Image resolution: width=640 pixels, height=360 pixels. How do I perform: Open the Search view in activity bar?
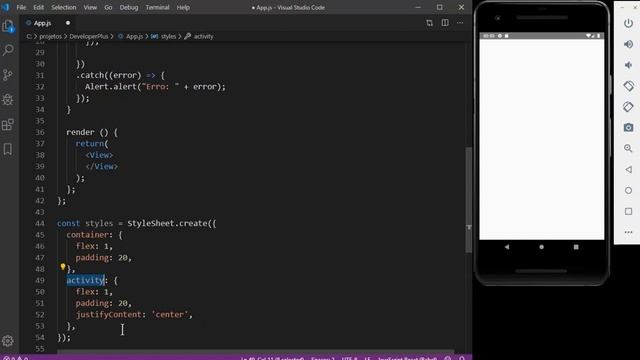tap(8, 51)
